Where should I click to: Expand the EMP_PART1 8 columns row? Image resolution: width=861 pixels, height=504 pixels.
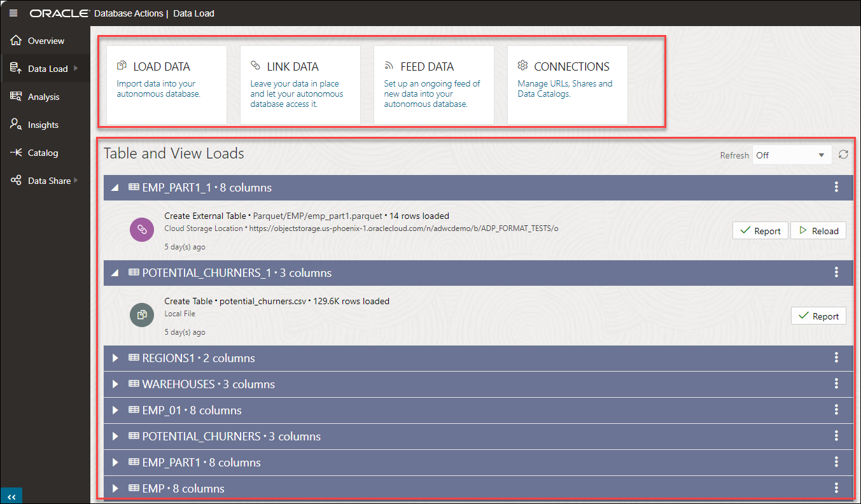pos(115,463)
